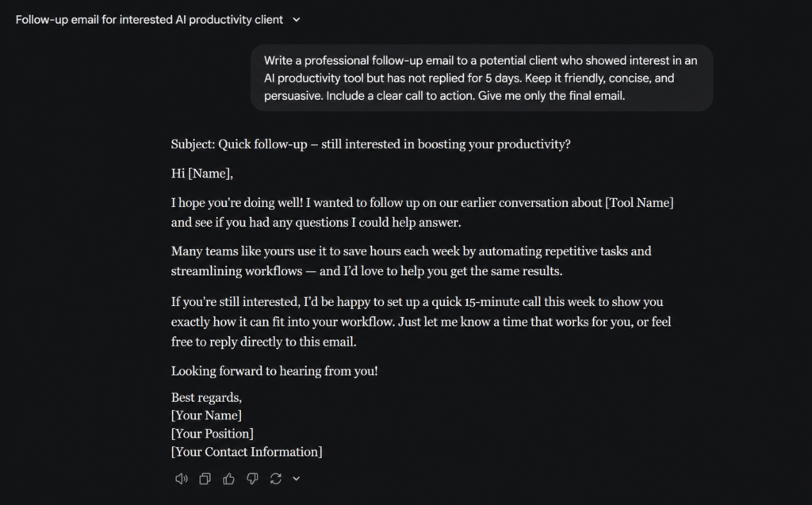Click the 'Best regards,' closing line
The height and width of the screenshot is (505, 812).
pos(206,397)
